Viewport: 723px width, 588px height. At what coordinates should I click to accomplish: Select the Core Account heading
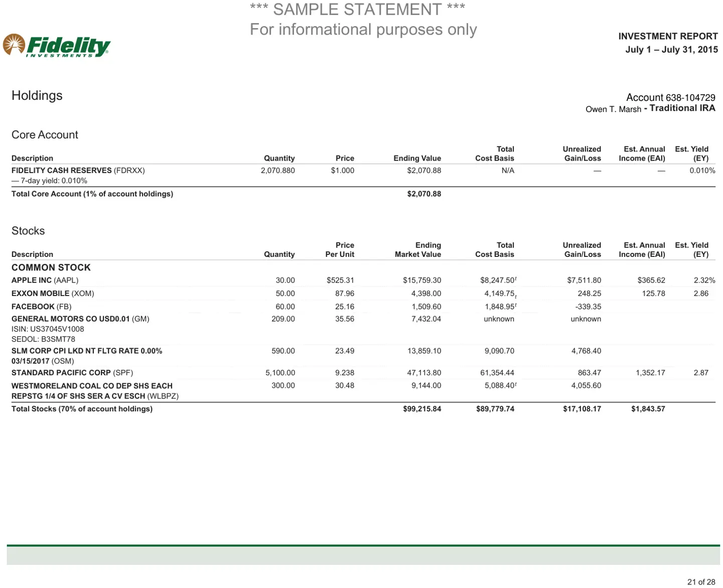pos(45,134)
